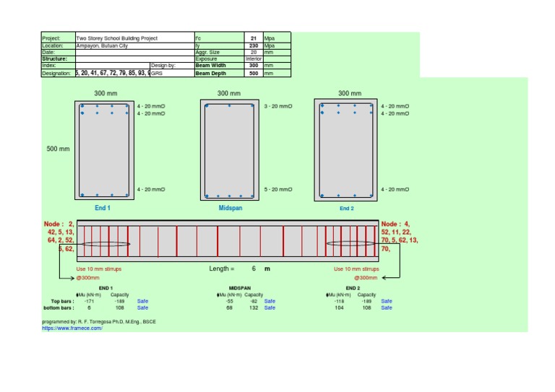Image resolution: width=555 pixels, height=392 pixels.
Task: Click the beam elevation stirrup diagram
Action: [228, 240]
